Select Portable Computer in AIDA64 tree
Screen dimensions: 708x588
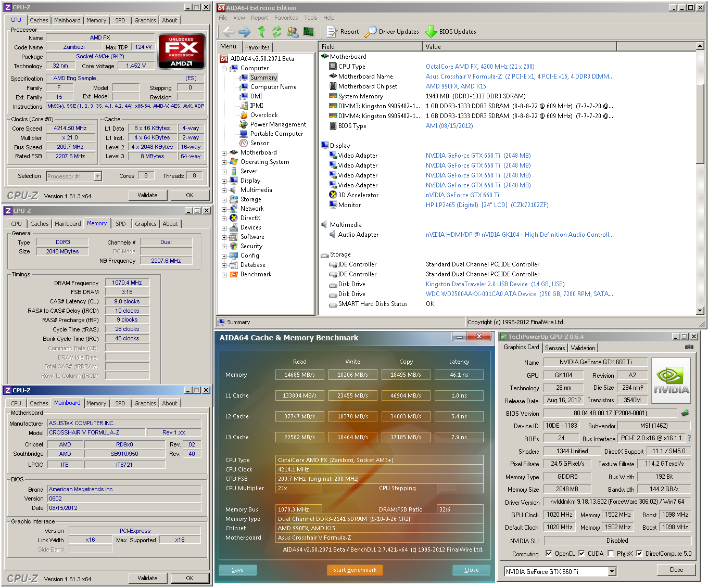coord(276,134)
